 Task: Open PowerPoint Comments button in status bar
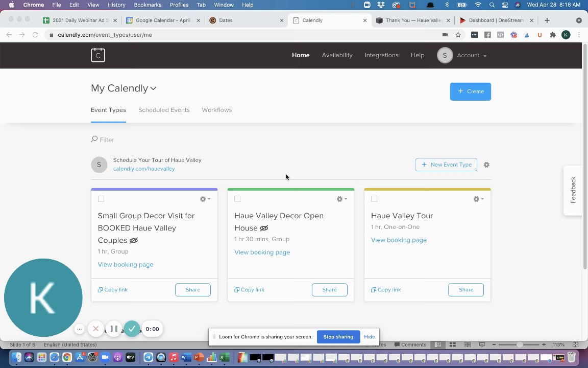pos(410,344)
